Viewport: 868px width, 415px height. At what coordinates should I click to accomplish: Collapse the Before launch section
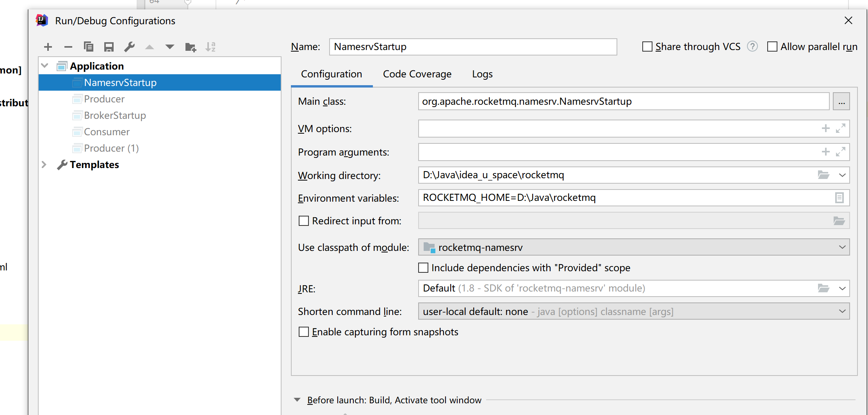click(x=297, y=400)
